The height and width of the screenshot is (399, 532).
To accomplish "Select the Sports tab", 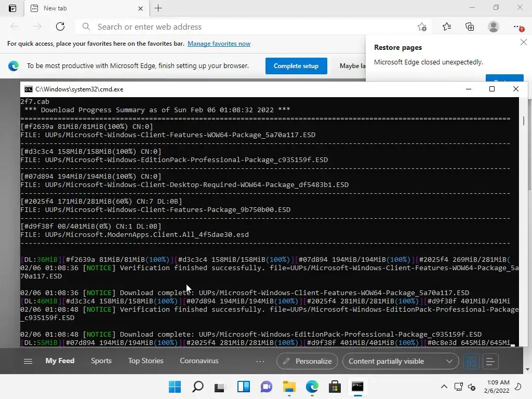I will 101,361.
